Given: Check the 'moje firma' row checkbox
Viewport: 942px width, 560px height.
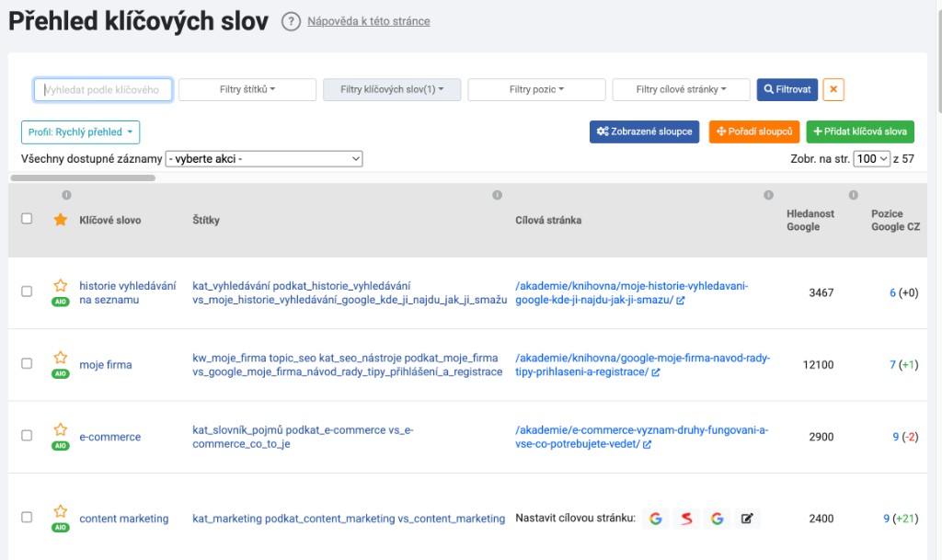Looking at the screenshot, I should [27, 363].
